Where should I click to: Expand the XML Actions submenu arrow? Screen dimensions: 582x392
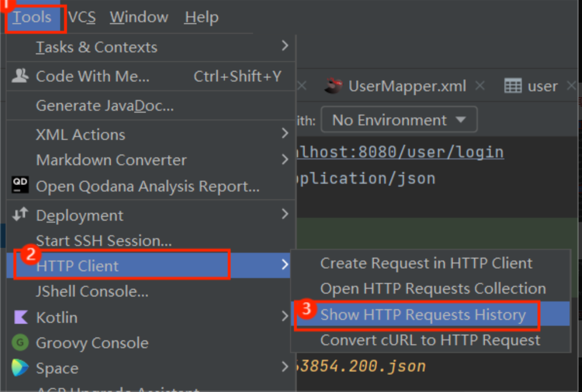coord(285,134)
